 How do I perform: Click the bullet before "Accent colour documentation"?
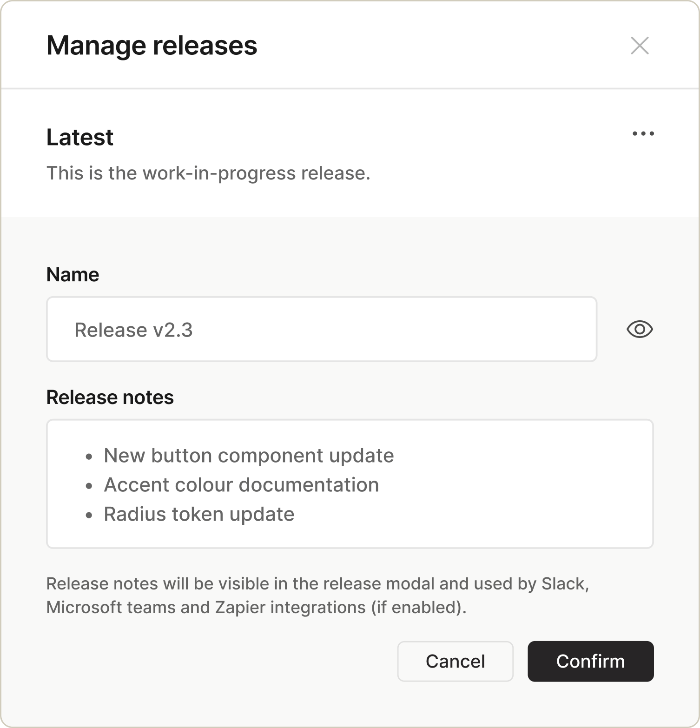(89, 486)
